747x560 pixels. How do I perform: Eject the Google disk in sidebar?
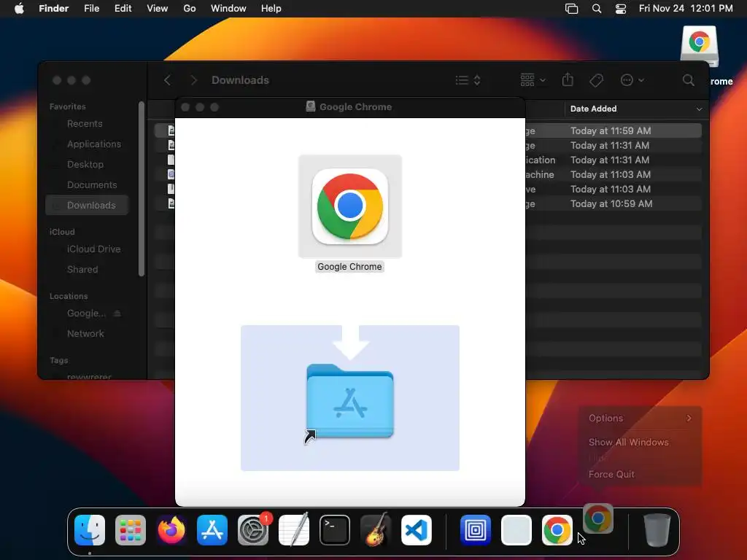point(117,314)
